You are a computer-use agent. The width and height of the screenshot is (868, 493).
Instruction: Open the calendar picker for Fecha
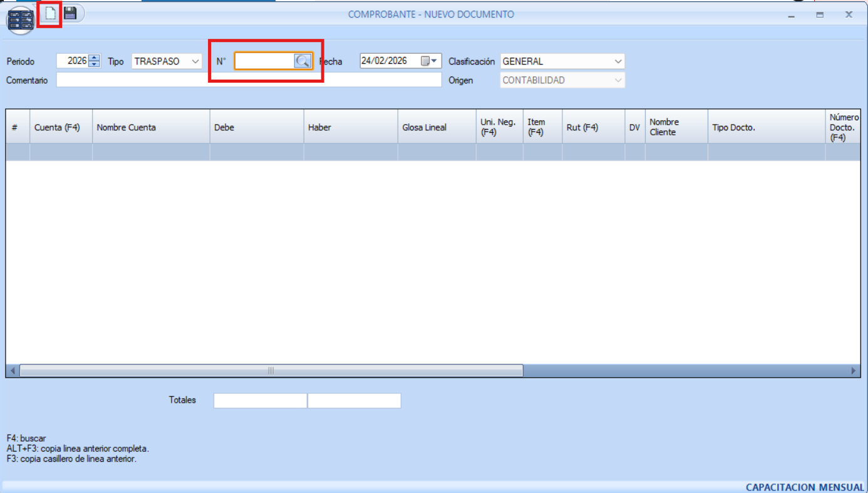click(x=429, y=61)
